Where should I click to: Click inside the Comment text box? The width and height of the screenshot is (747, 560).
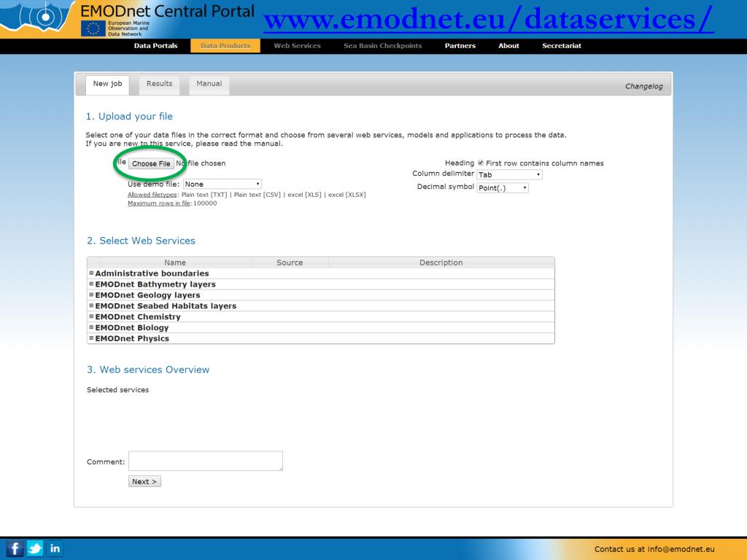[x=205, y=461]
